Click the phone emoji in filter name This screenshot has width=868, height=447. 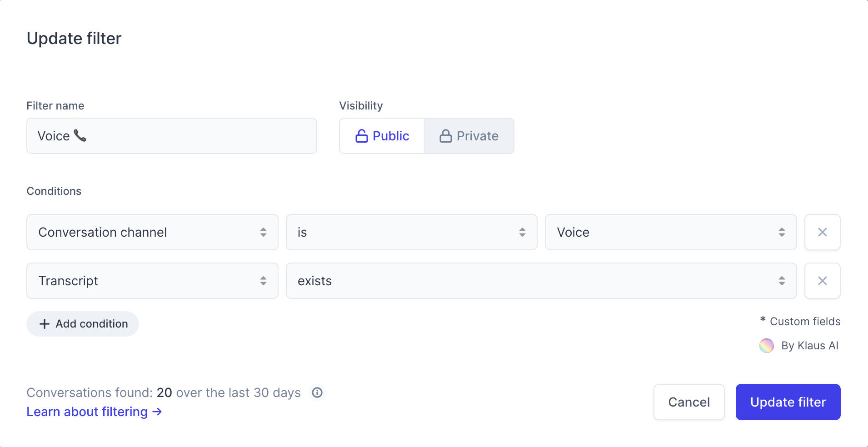tap(80, 135)
